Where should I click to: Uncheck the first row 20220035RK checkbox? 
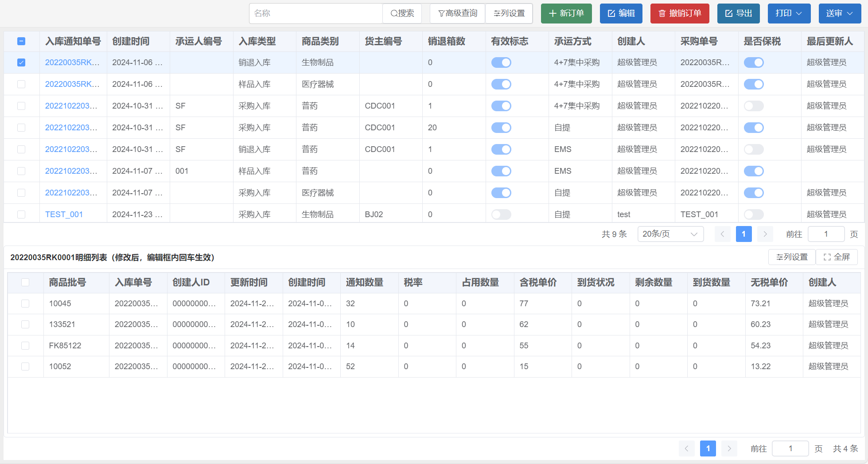coord(21,62)
